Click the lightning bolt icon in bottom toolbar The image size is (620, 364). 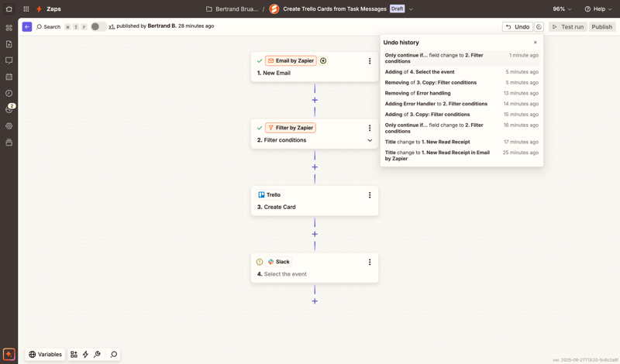click(85, 354)
